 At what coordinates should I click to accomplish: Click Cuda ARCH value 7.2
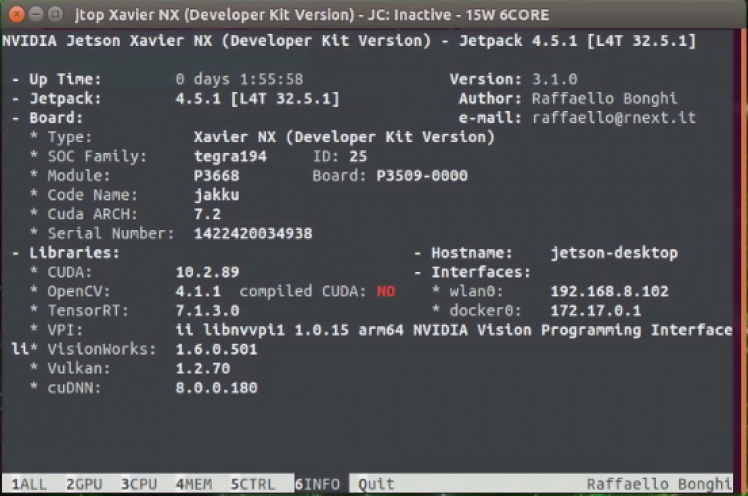coord(208,214)
